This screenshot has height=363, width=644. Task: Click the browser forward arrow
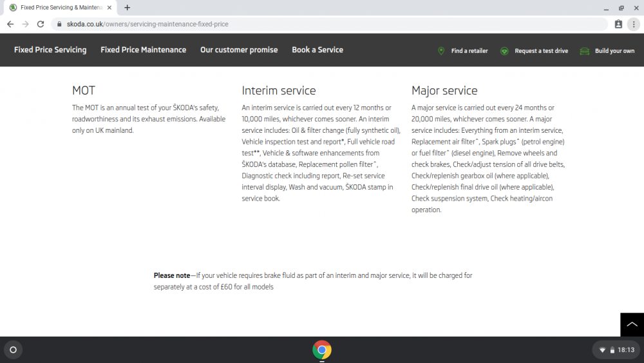(x=26, y=25)
